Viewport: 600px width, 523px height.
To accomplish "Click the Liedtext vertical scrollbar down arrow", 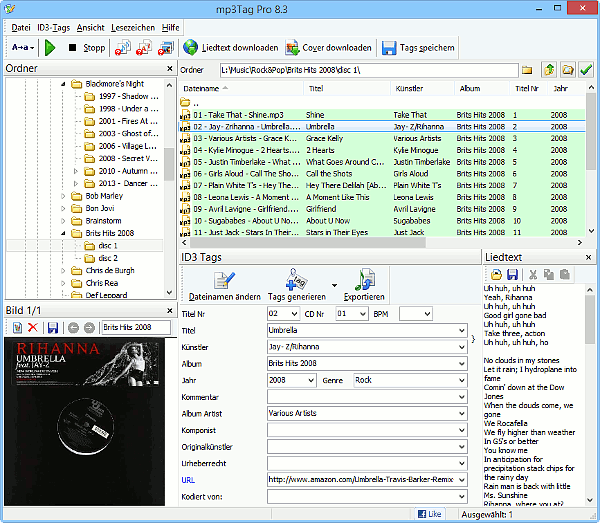I will 590,500.
